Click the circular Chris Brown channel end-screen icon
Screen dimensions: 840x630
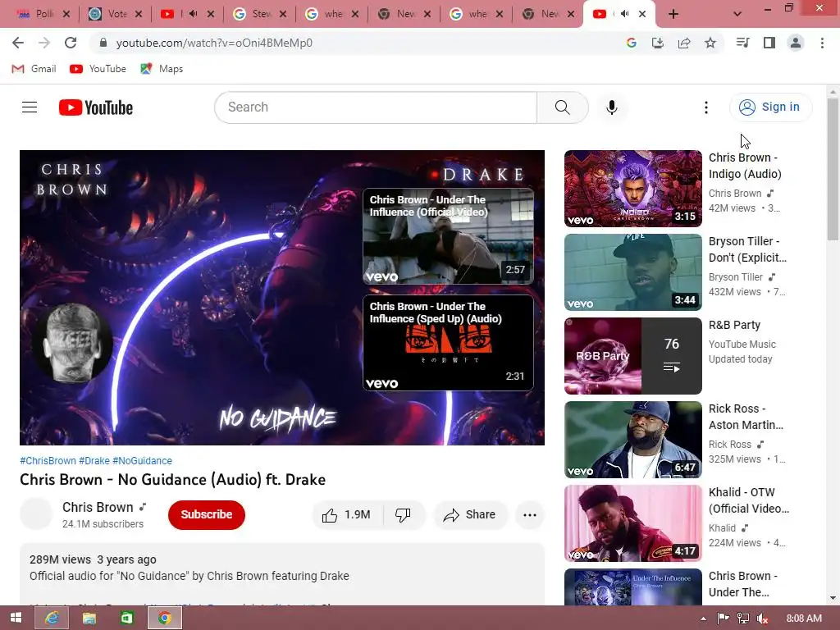[72, 343]
